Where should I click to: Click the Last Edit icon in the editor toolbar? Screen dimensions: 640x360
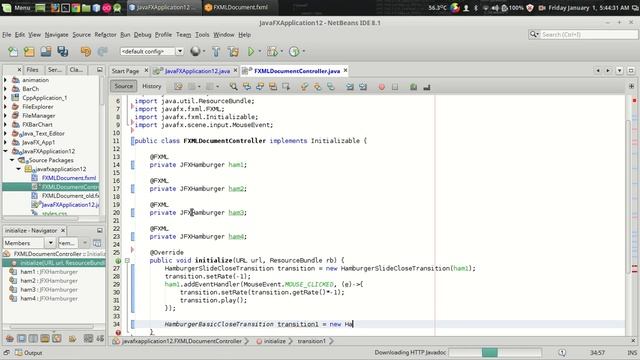click(x=178, y=87)
